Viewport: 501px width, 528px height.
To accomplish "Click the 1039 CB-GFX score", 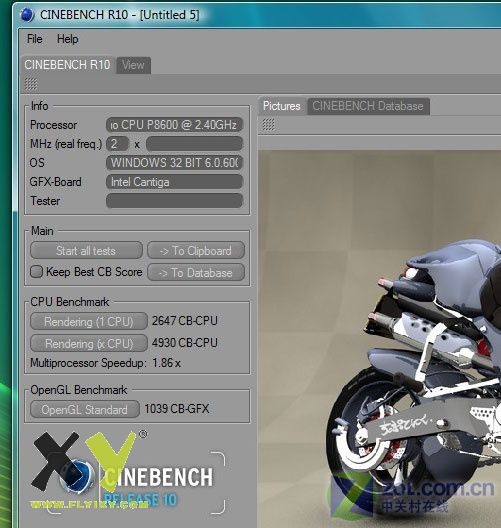I will click(x=177, y=409).
